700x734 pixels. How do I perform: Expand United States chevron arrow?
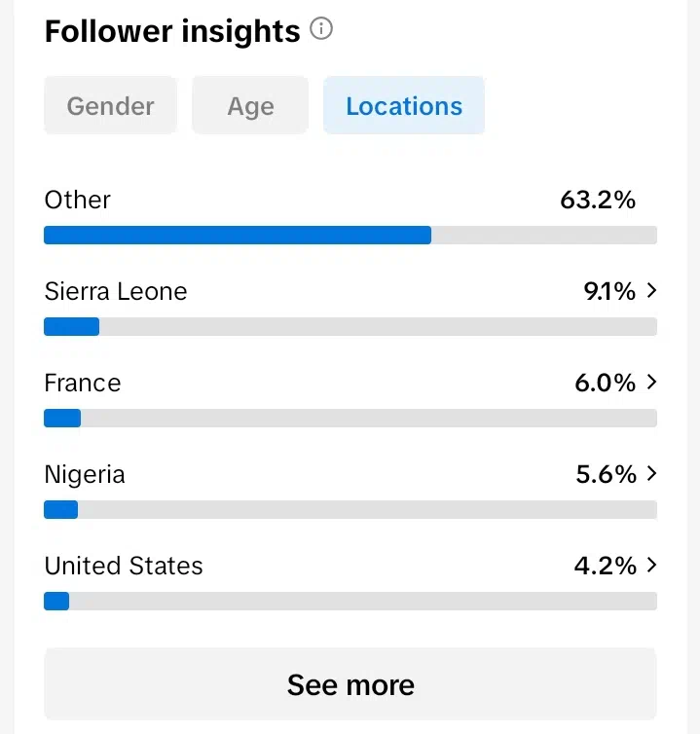651,565
